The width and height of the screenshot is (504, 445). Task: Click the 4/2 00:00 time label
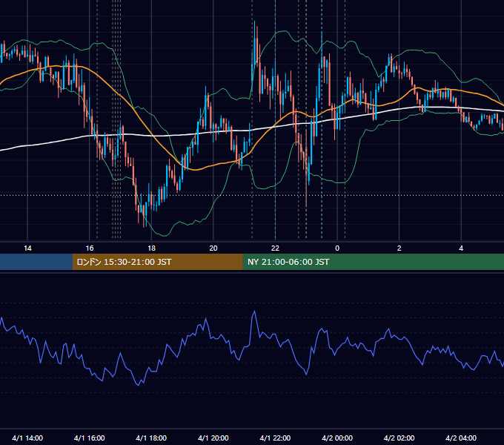[x=337, y=438]
